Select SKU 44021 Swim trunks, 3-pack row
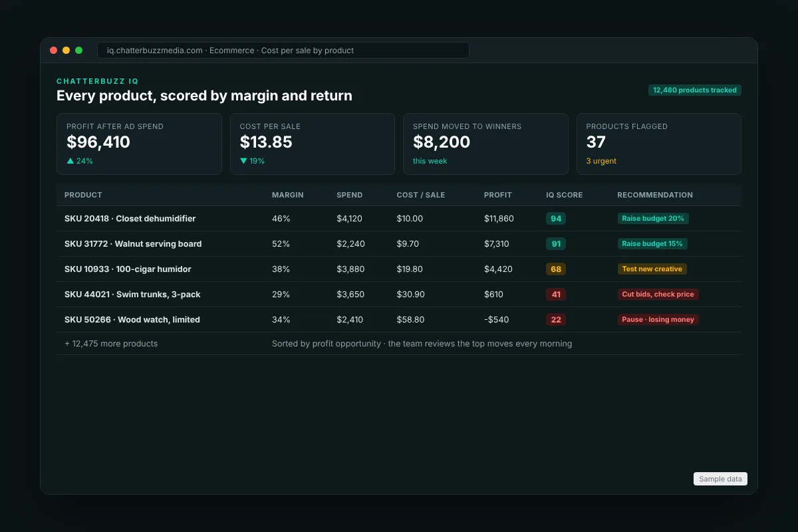The image size is (798, 532). click(399, 295)
